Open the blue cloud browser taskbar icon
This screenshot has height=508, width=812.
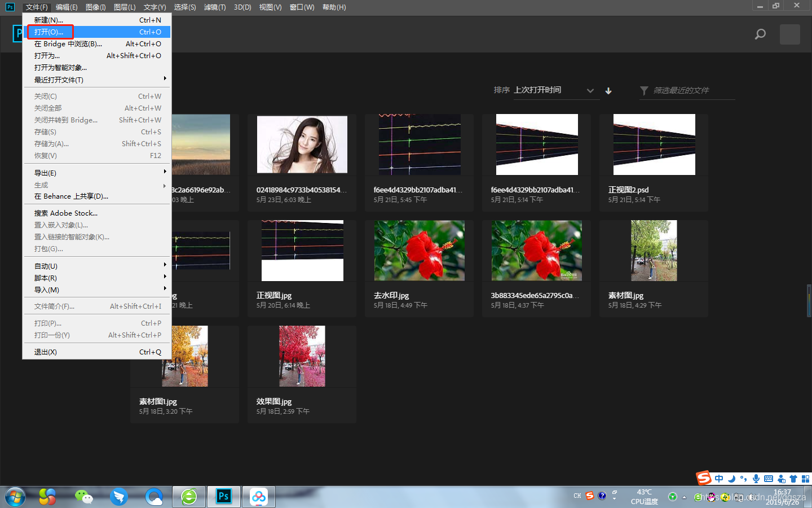[x=154, y=497]
